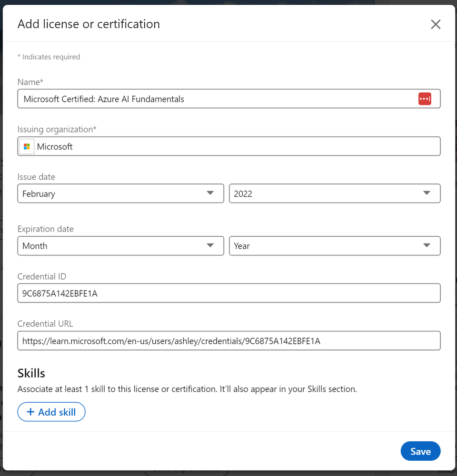This screenshot has width=457, height=476.
Task: Close the Add license or certification dialog
Action: 436,24
